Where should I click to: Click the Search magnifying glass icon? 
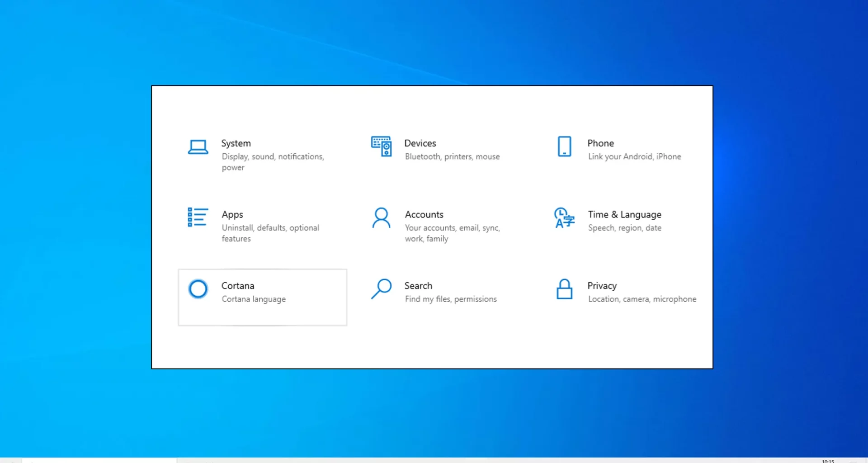(x=381, y=289)
